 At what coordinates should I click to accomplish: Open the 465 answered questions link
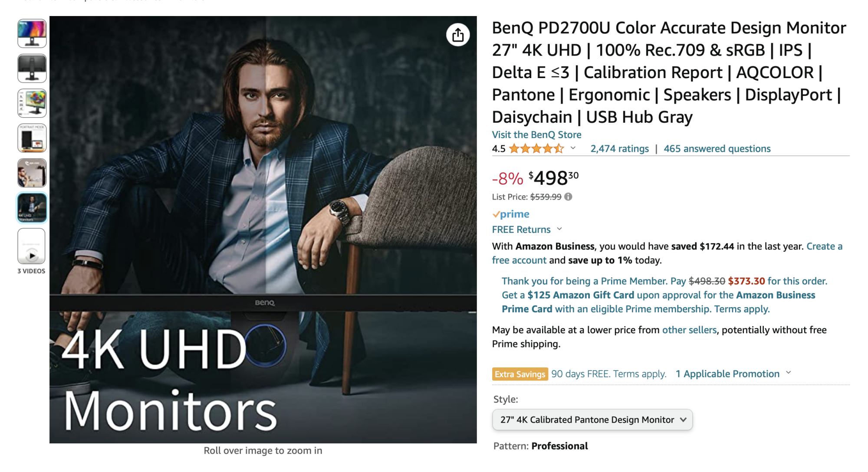[x=717, y=149]
